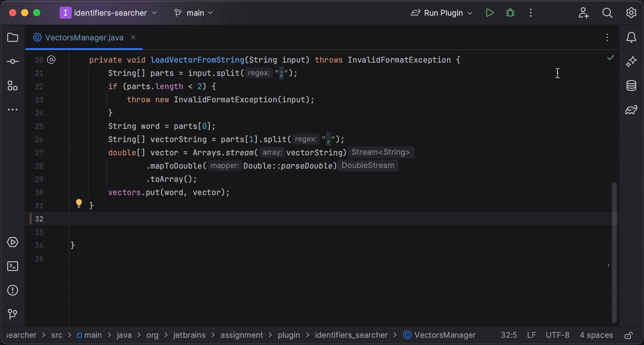The image size is (644, 345).
Task: Click the intention light bulb on line 31
Action: (x=79, y=204)
